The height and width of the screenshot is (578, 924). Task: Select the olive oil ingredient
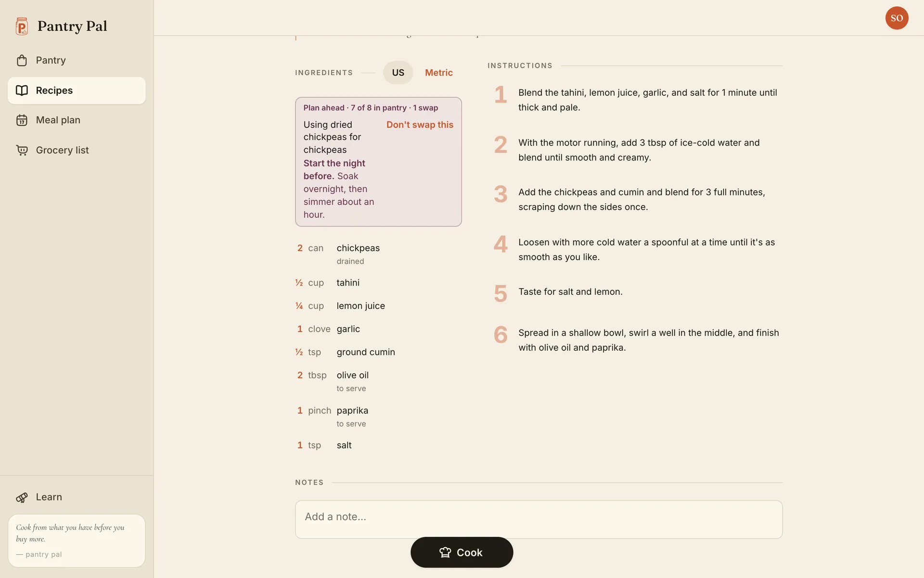pyautogui.click(x=378, y=381)
